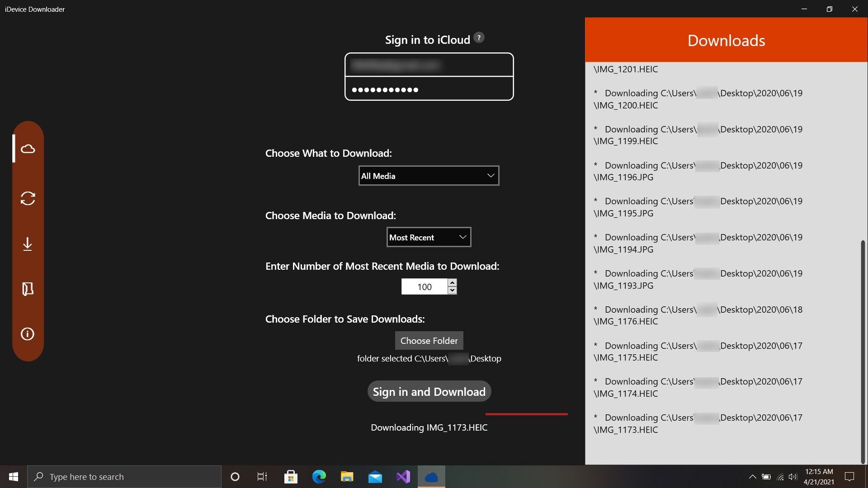
Task: Click the number of media field
Action: 424,287
